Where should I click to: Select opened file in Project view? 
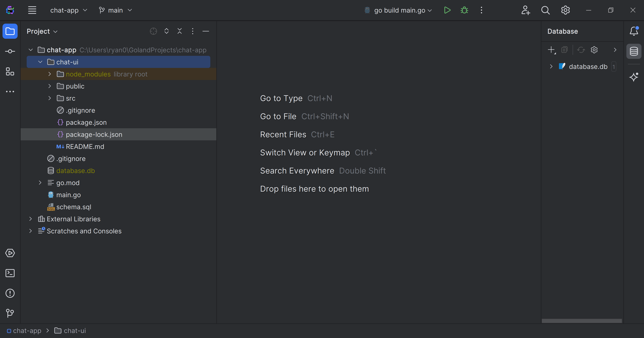tap(153, 31)
